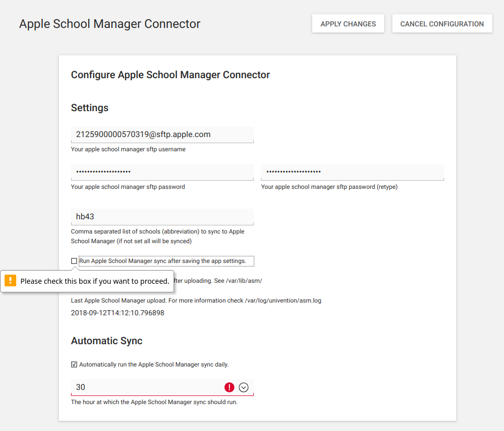
Task: Click the 'Automatic Sync' section heading
Action: 107,341
